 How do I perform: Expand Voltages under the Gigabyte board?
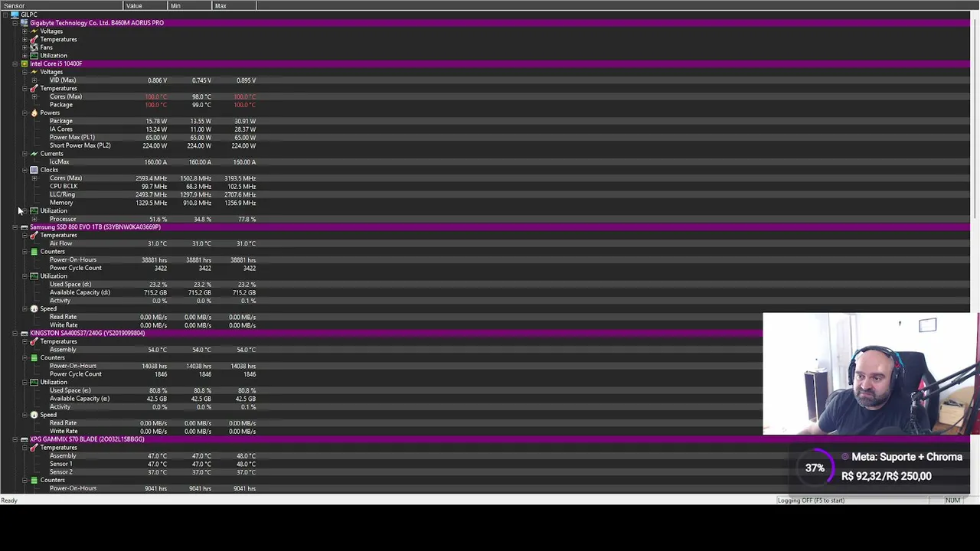(x=24, y=31)
